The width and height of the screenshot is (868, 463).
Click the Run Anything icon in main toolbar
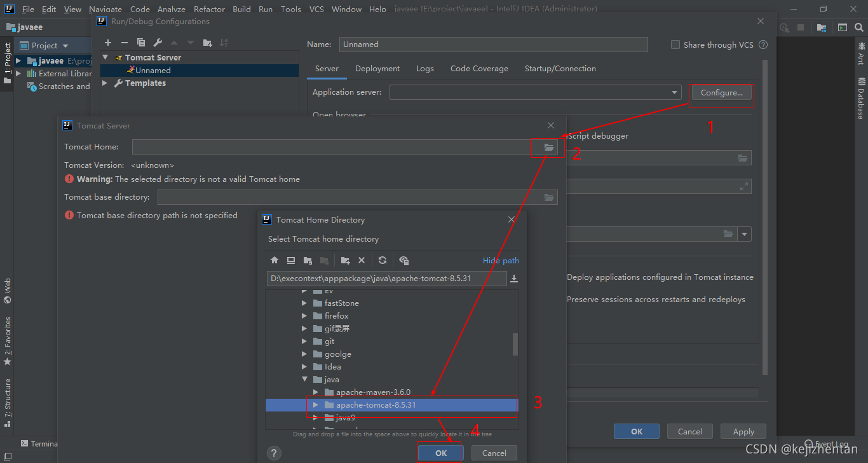pyautogui.click(x=842, y=27)
